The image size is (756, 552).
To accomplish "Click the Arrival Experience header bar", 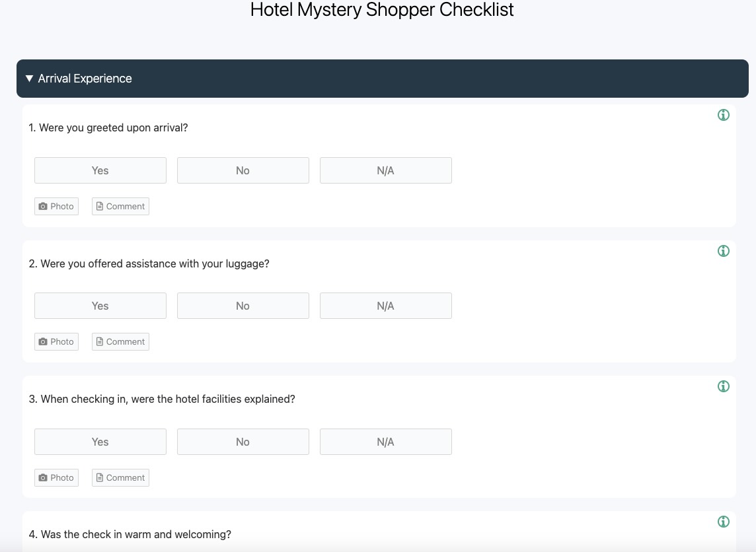I will pyautogui.click(x=383, y=78).
